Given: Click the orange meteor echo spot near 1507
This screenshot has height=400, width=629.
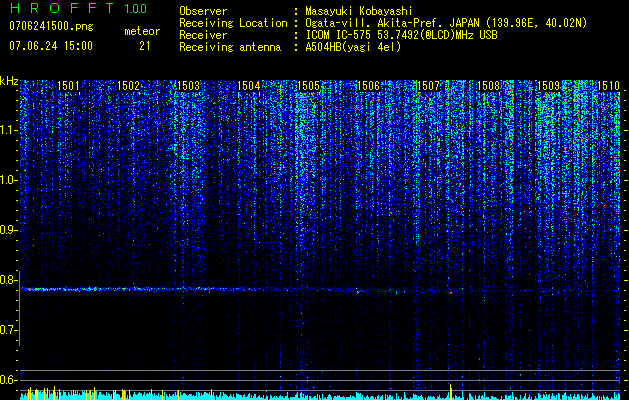Looking at the screenshot, I should 451,293.
